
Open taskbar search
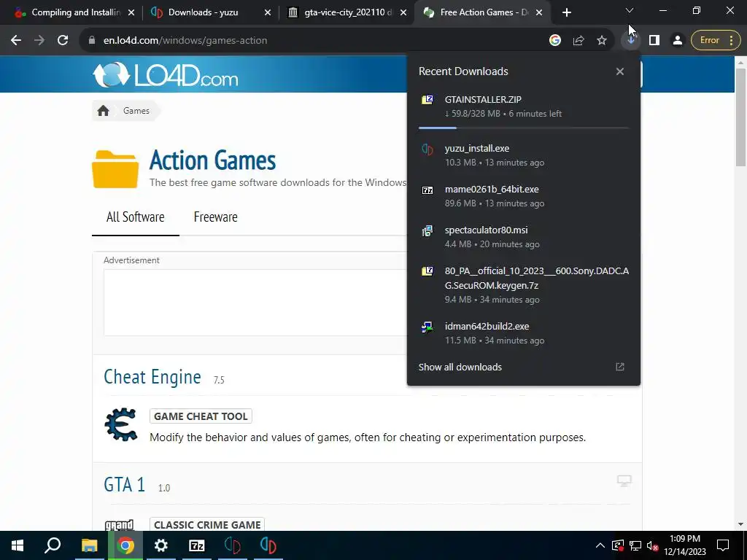pyautogui.click(x=53, y=545)
